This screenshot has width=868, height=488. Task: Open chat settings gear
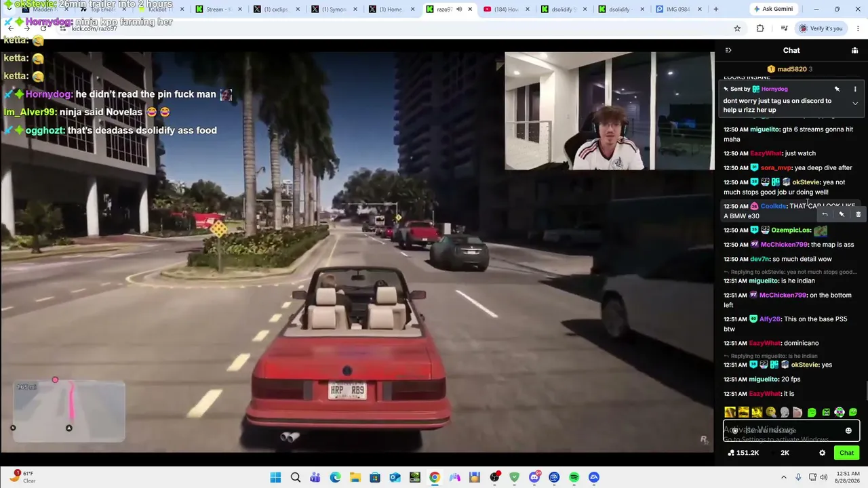(823, 453)
